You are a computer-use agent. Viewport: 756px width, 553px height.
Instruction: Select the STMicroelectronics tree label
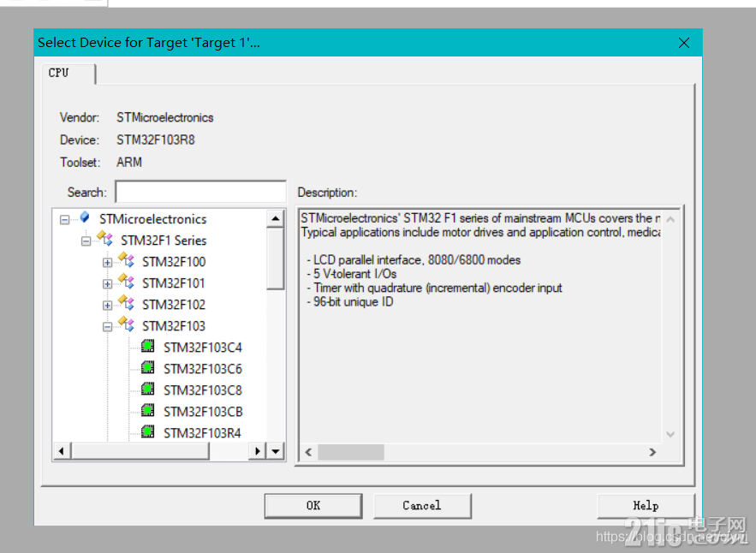point(153,219)
